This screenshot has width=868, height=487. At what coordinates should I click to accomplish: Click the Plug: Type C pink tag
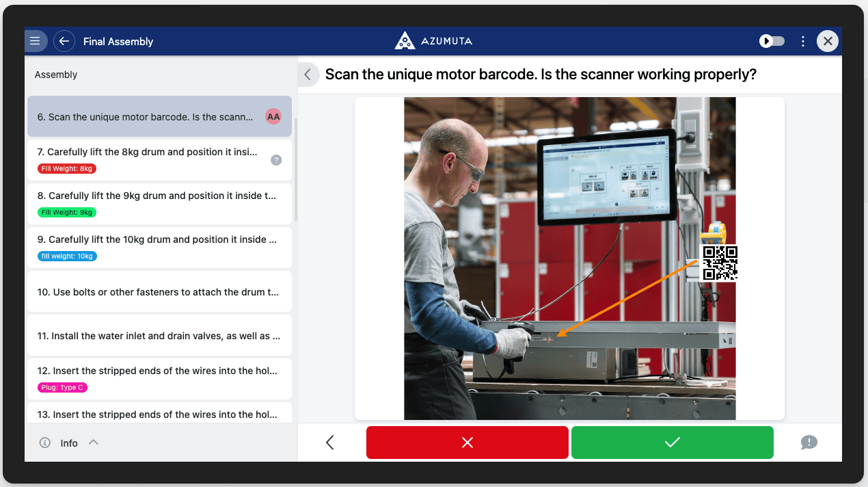point(64,388)
